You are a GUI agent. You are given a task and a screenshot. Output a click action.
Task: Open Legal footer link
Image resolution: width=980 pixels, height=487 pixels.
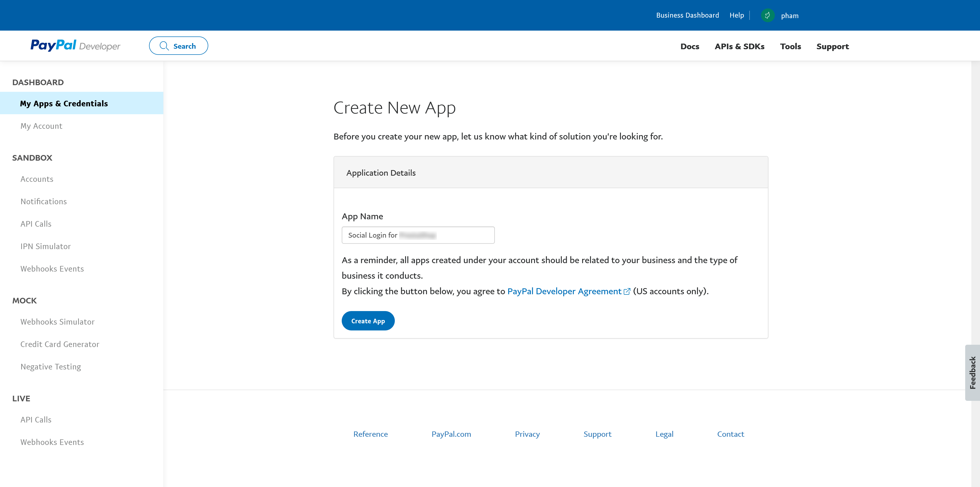(664, 434)
